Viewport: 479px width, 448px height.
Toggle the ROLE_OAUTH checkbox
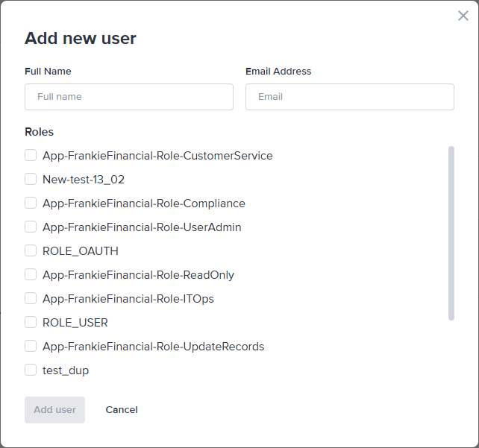31,251
